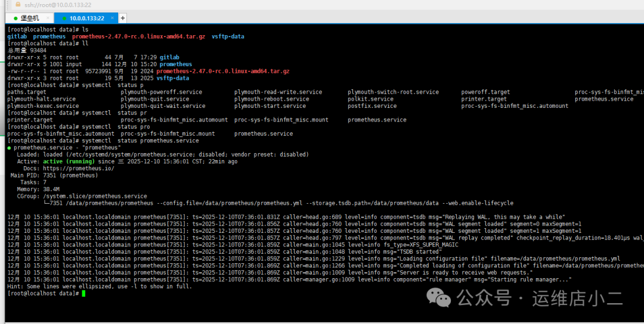The height and width of the screenshot is (324, 644).
Task: Click polkit.service entry
Action: coord(370,99)
